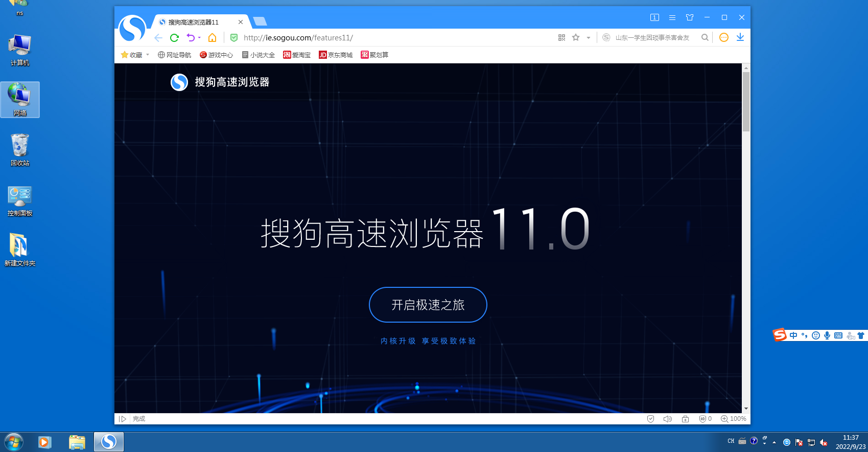Image resolution: width=868 pixels, height=452 pixels.
Task: Click the page header 搜狗高速浏览器 logo
Action: point(220,82)
